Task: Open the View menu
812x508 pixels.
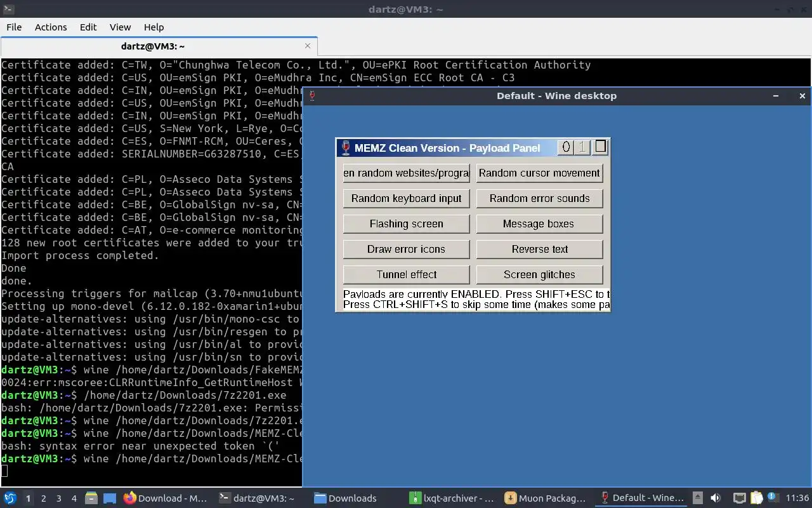Action: [x=120, y=27]
